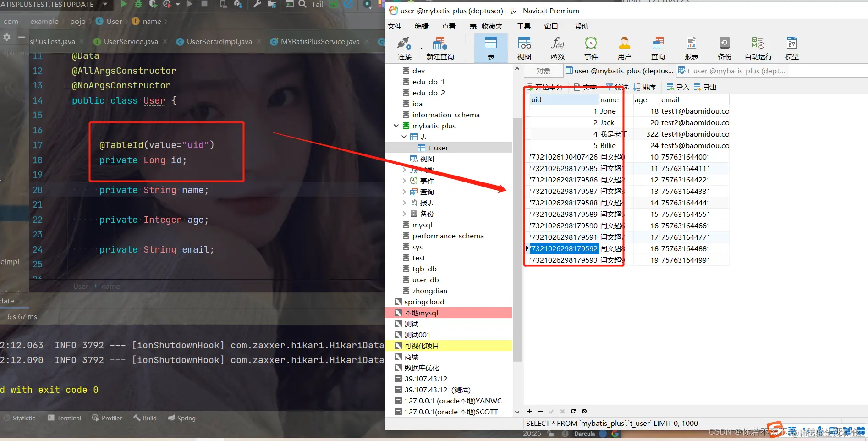Click the uid column header
Image resolution: width=868 pixels, height=441 pixels.
pyautogui.click(x=564, y=99)
